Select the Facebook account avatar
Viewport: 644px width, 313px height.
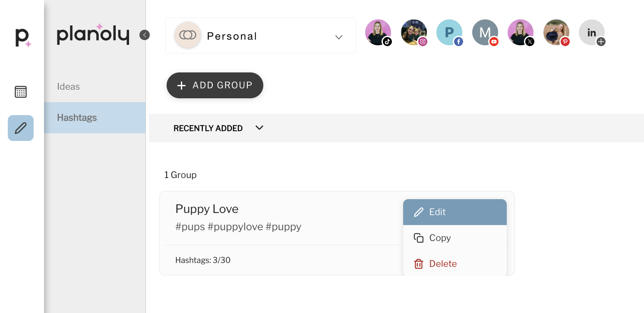[449, 32]
